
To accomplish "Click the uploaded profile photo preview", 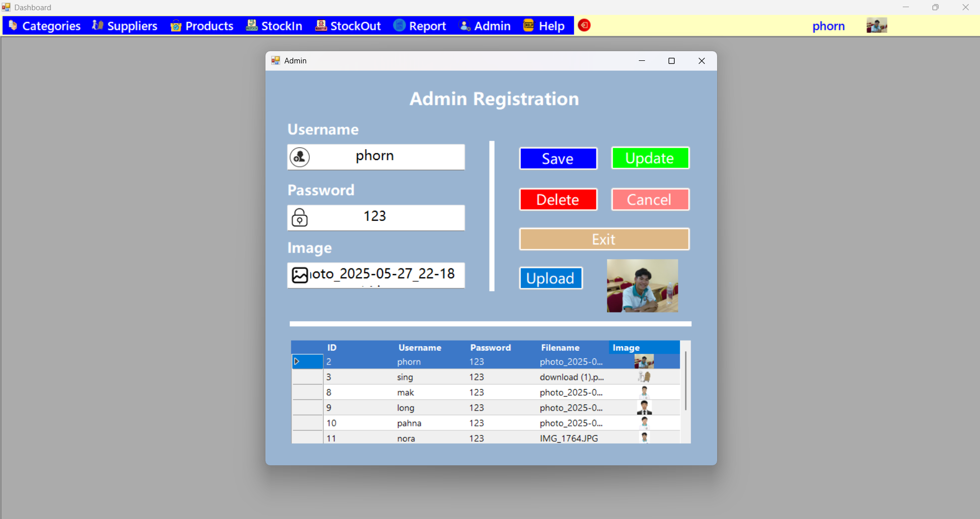I will pos(642,286).
